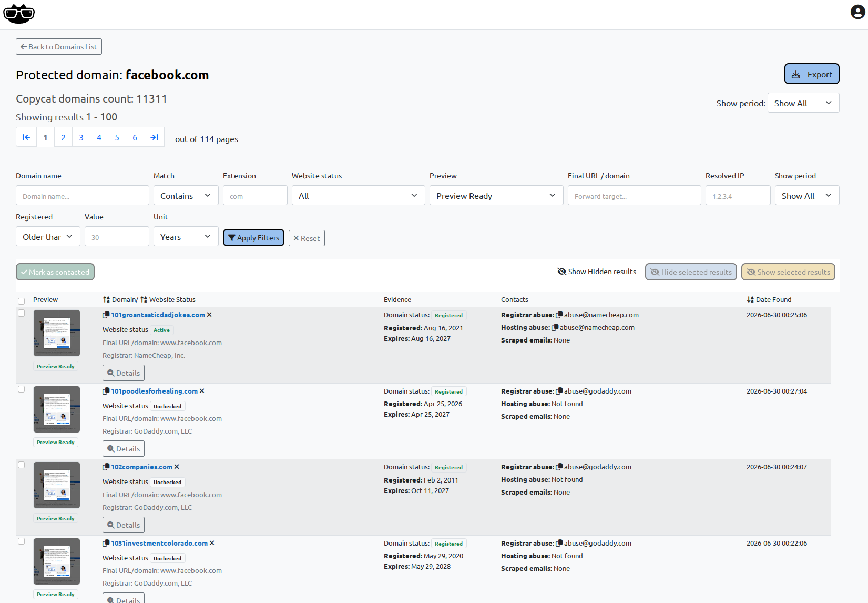Remove 1031investmentcolorado.com with X icon

212,543
